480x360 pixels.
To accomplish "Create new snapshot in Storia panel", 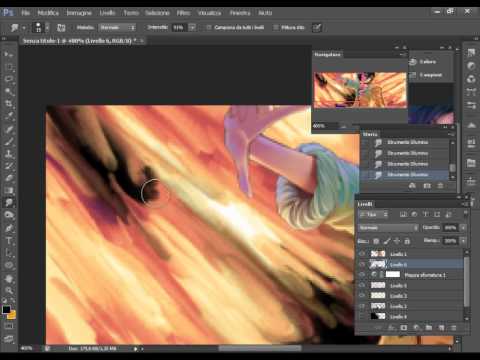I will (427, 186).
